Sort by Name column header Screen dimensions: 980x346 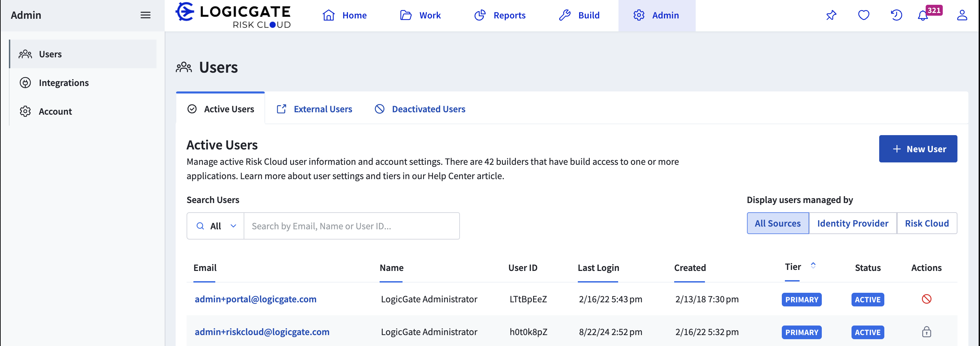click(x=392, y=268)
